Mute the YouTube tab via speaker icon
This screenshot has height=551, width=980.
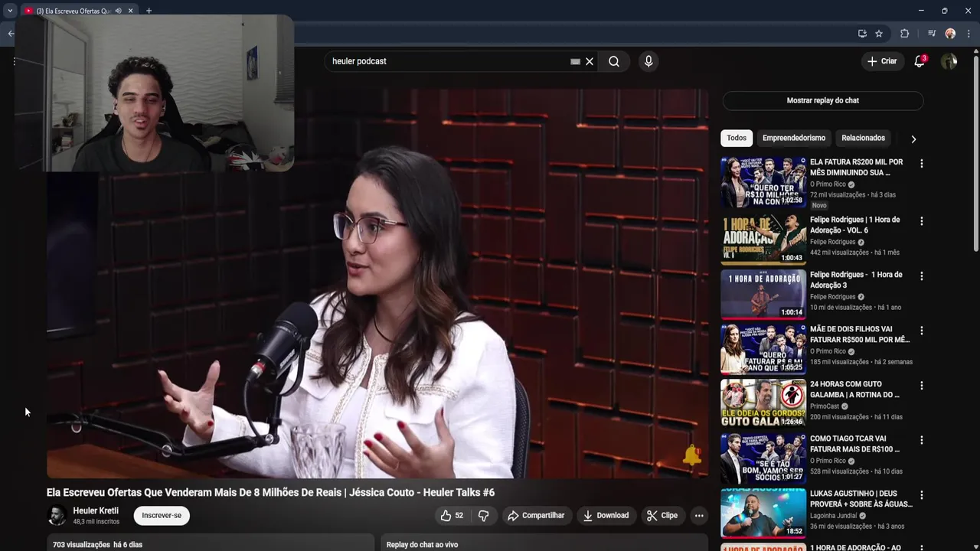tap(118, 11)
